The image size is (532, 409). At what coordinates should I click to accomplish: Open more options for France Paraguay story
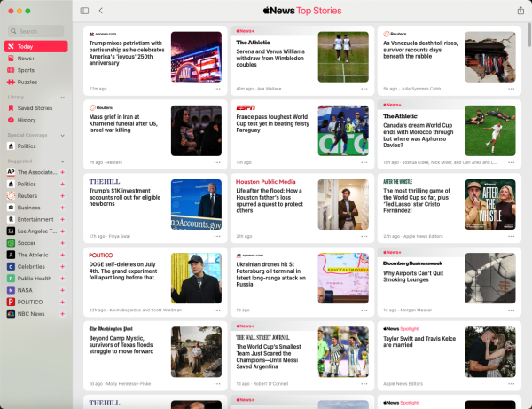pos(364,162)
